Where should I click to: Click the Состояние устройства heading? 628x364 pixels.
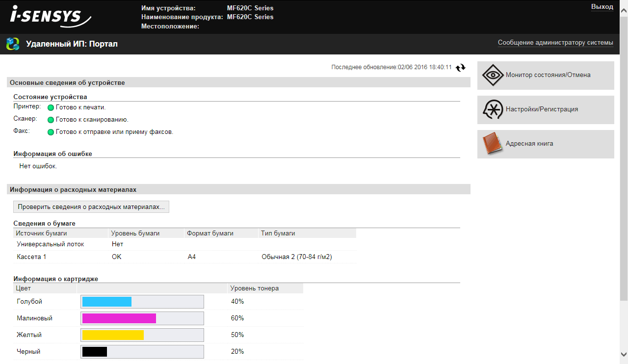pyautogui.click(x=50, y=97)
